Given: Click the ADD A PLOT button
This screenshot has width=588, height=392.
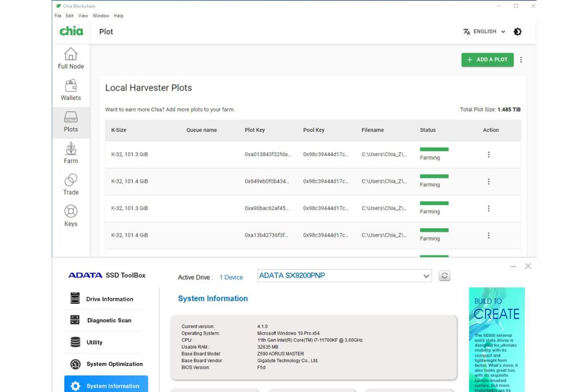Looking at the screenshot, I should (x=487, y=60).
